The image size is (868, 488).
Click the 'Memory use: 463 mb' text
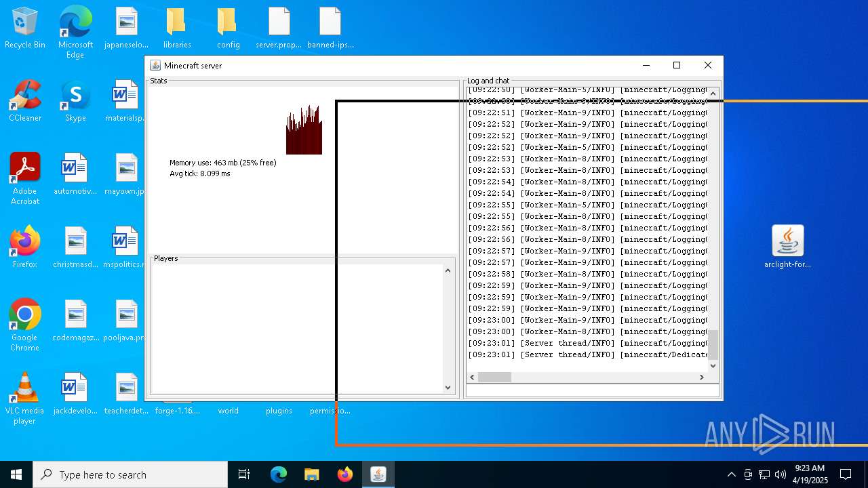click(x=222, y=163)
